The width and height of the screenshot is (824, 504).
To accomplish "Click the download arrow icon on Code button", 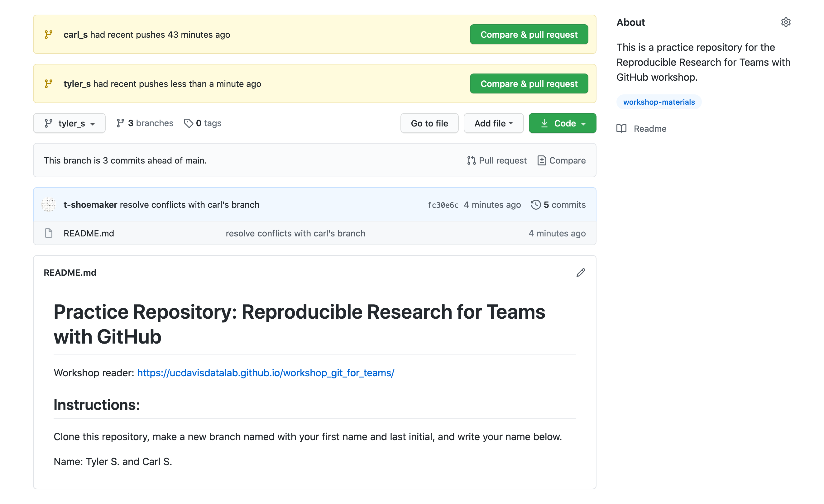I will pos(544,123).
